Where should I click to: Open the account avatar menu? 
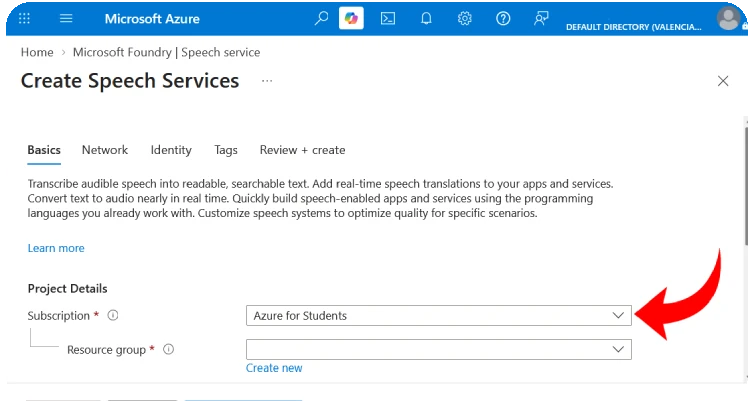click(x=728, y=19)
